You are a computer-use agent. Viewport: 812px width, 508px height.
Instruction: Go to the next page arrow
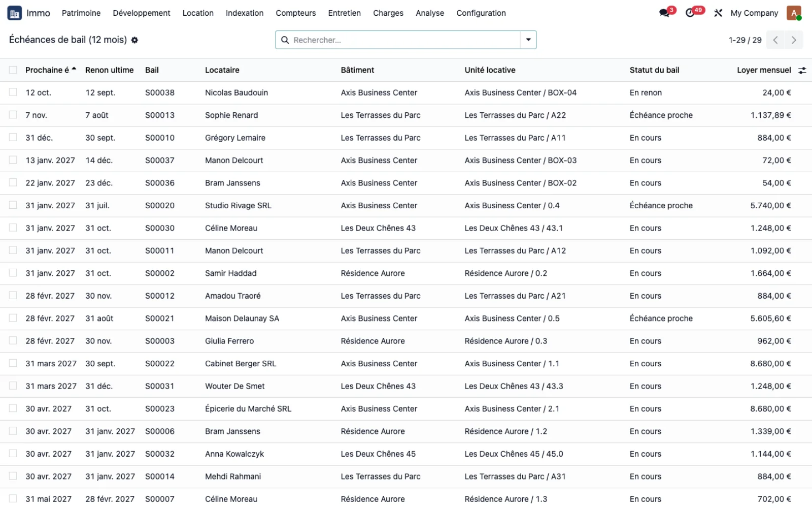click(x=794, y=40)
